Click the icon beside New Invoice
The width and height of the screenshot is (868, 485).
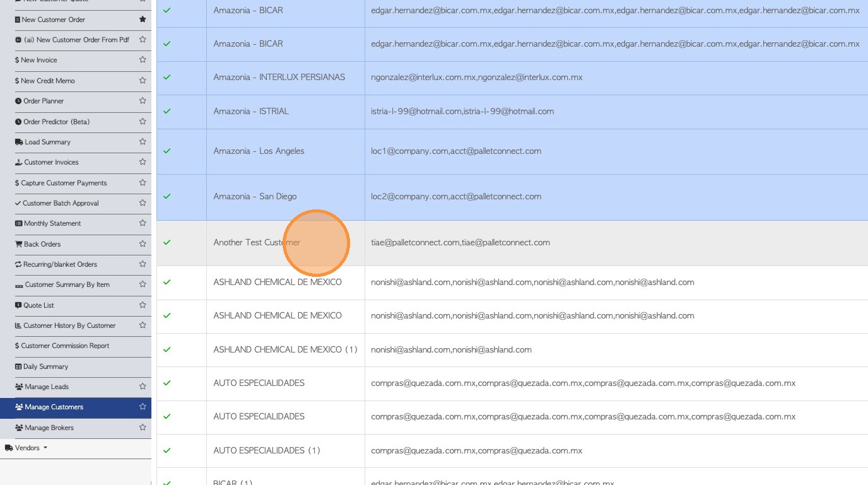(17, 61)
